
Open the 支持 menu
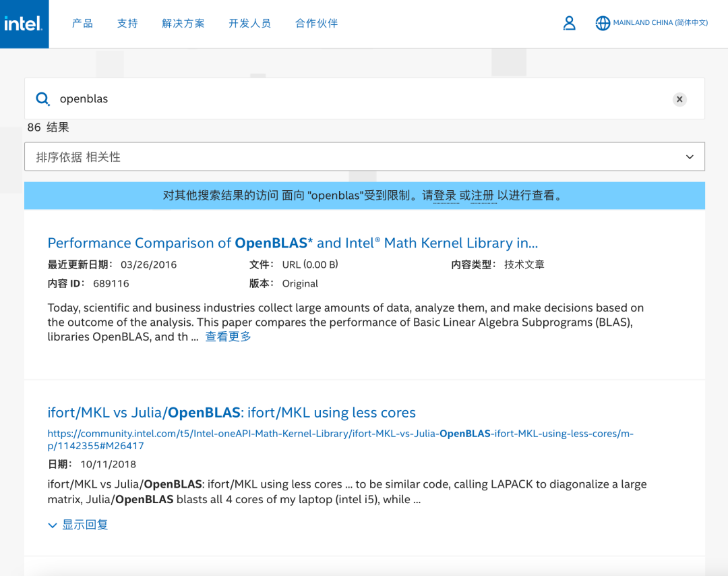click(127, 23)
